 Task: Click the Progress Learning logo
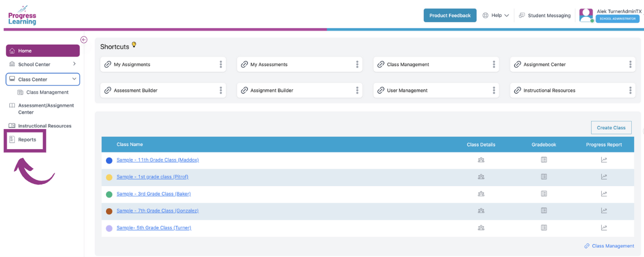(22, 15)
